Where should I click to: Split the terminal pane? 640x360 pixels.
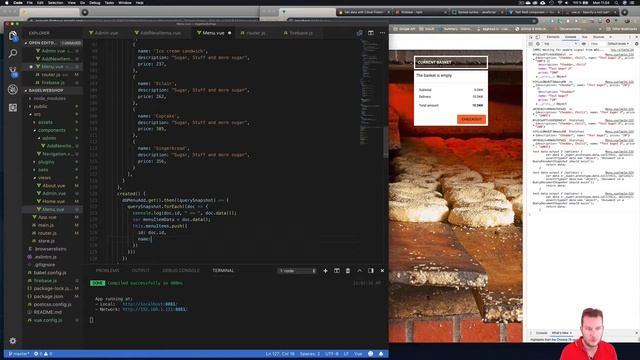point(337,271)
